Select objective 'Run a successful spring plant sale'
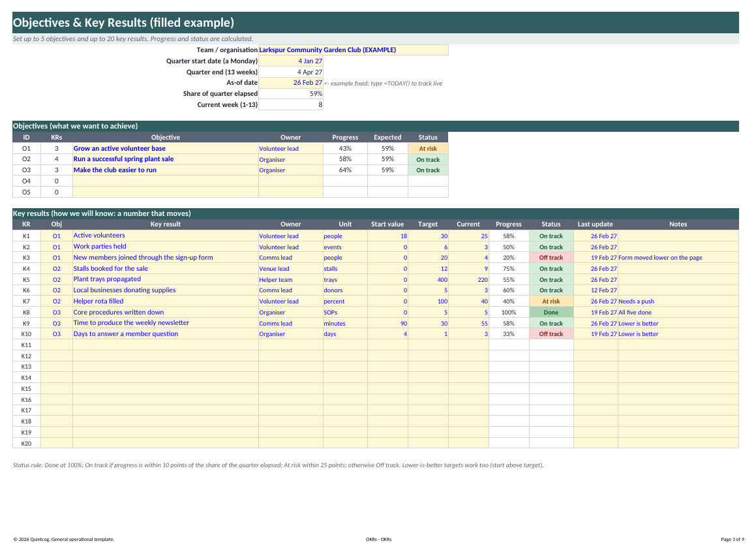 (x=166, y=159)
